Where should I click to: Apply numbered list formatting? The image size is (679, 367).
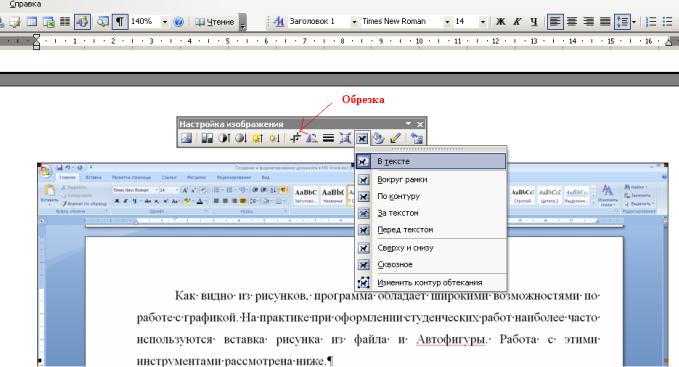(x=650, y=22)
